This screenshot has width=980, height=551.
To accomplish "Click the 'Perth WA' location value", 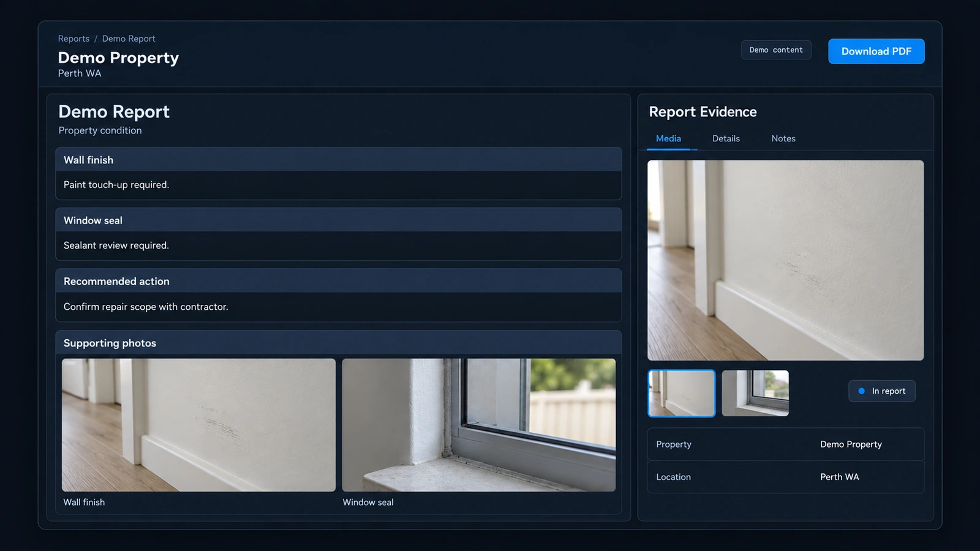I will tap(840, 477).
